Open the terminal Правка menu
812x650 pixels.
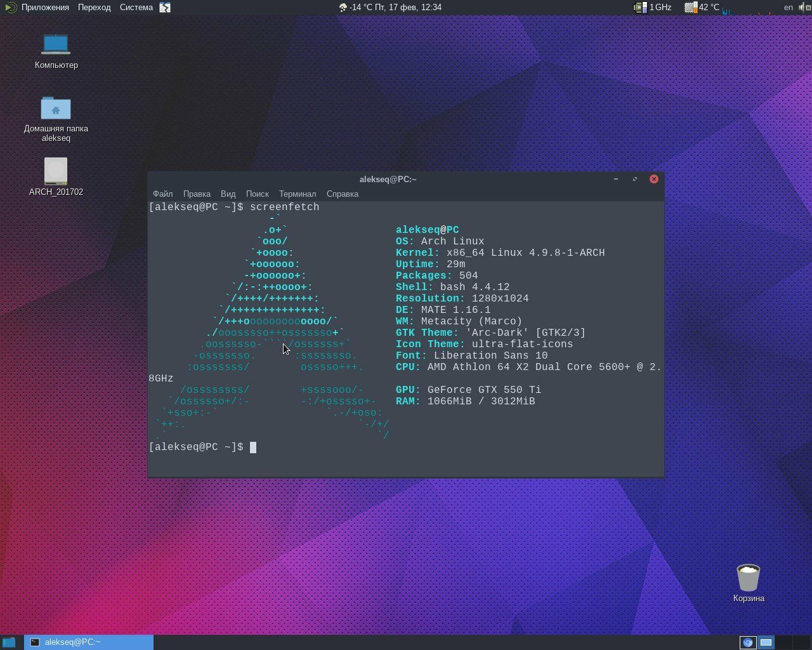197,194
